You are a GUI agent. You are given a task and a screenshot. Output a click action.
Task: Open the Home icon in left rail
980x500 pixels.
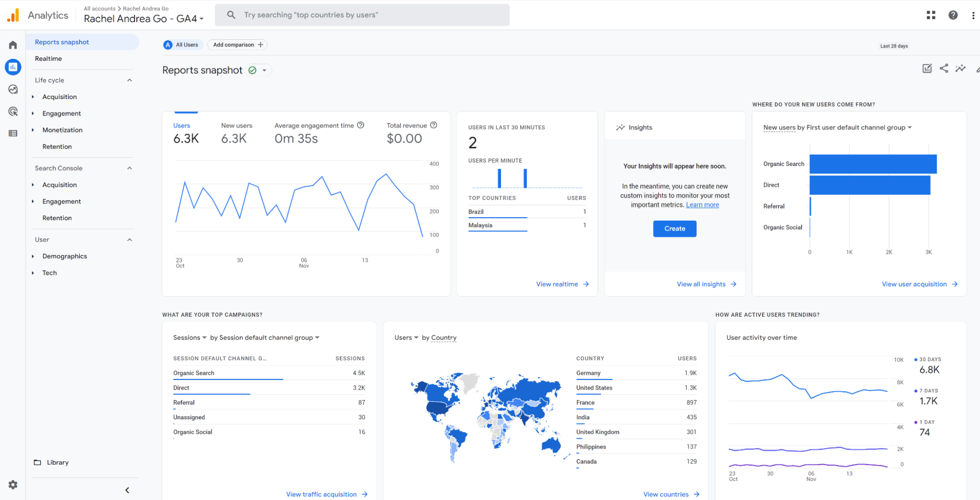coord(13,45)
